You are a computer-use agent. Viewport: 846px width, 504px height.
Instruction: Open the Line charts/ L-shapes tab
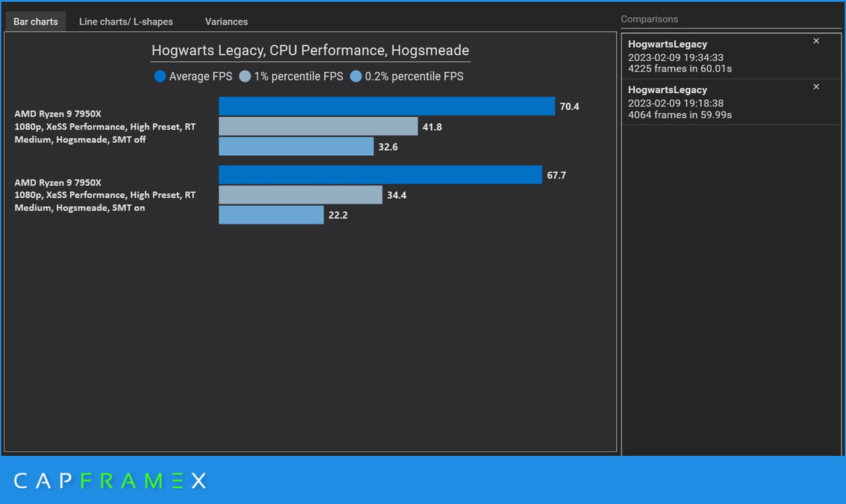click(126, 21)
